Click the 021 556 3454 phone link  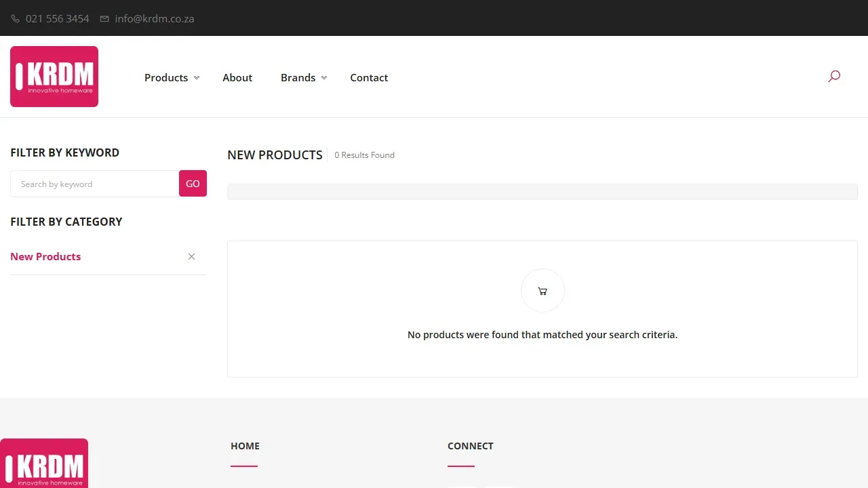[58, 19]
